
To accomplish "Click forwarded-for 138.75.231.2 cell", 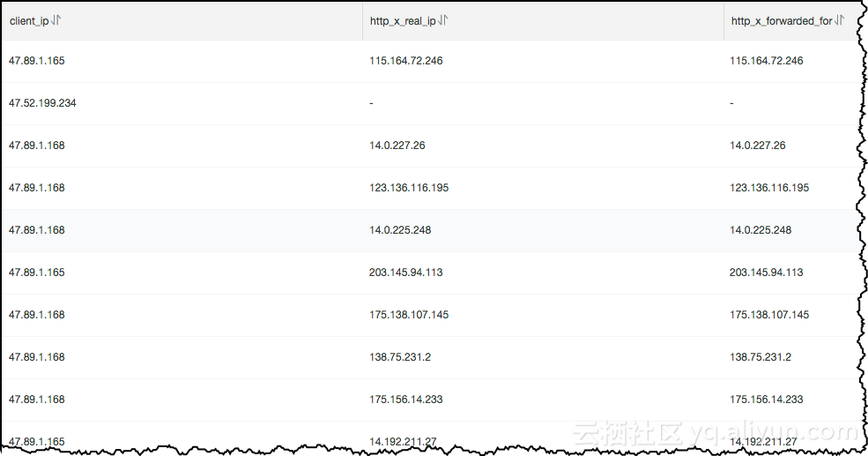I will coord(760,357).
